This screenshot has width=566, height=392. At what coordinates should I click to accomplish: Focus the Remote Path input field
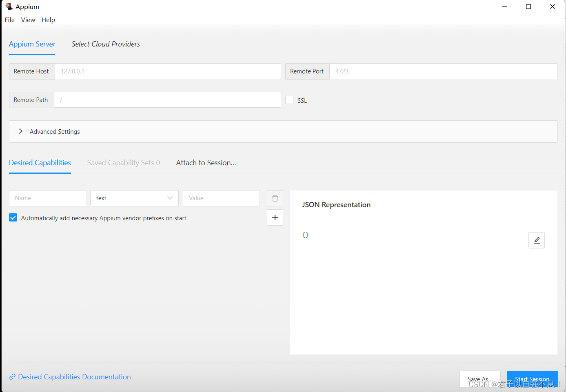tap(167, 100)
